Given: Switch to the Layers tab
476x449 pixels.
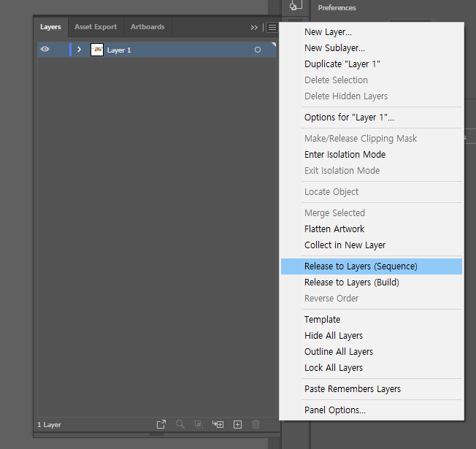Looking at the screenshot, I should coord(50,27).
